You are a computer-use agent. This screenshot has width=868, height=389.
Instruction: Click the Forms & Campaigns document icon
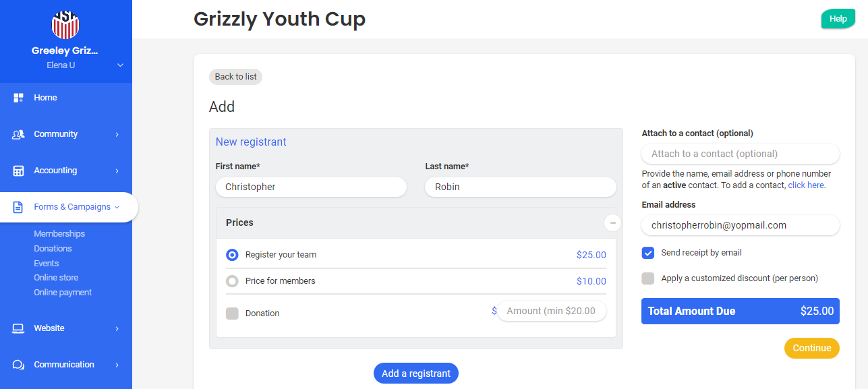[x=19, y=207]
